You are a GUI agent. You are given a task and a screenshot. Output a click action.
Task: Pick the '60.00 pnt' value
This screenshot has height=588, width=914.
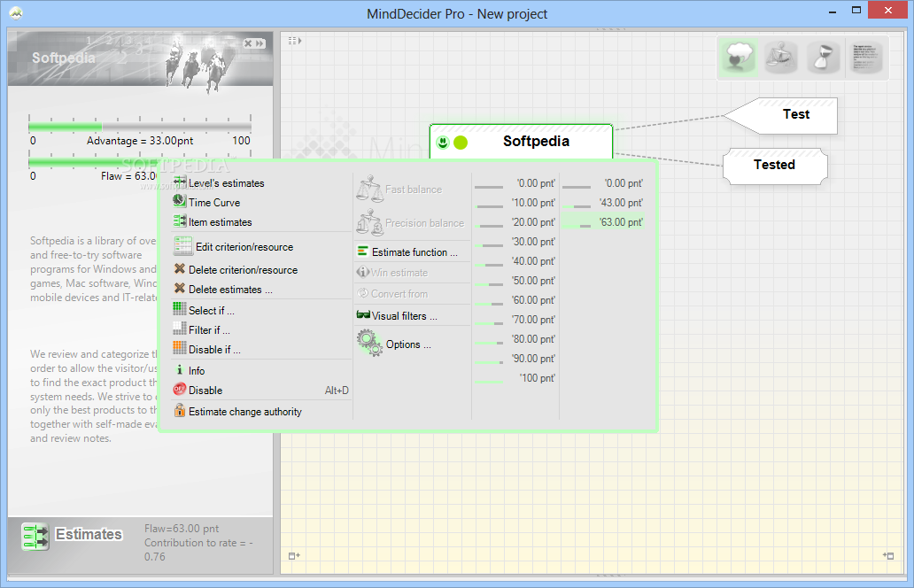pyautogui.click(x=515, y=299)
